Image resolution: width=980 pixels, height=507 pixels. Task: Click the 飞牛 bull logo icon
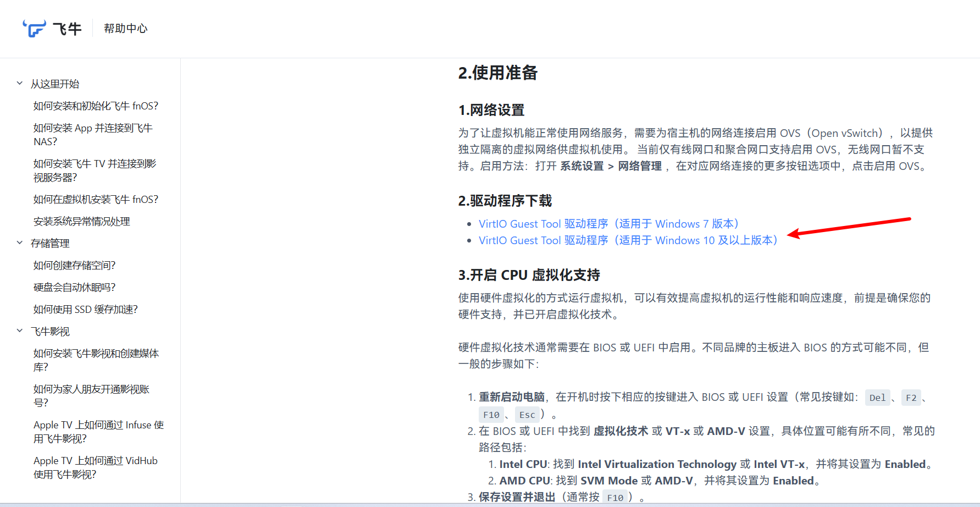[x=34, y=28]
